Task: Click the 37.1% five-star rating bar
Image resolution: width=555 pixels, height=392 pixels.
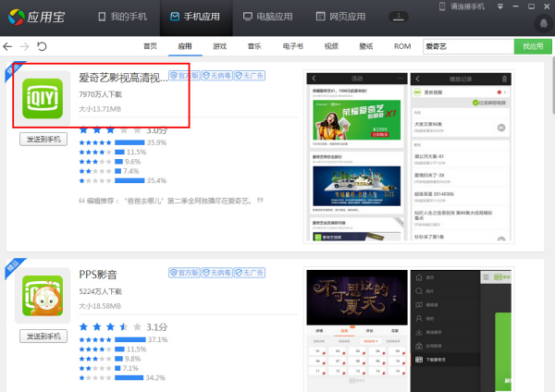Action: [130, 339]
